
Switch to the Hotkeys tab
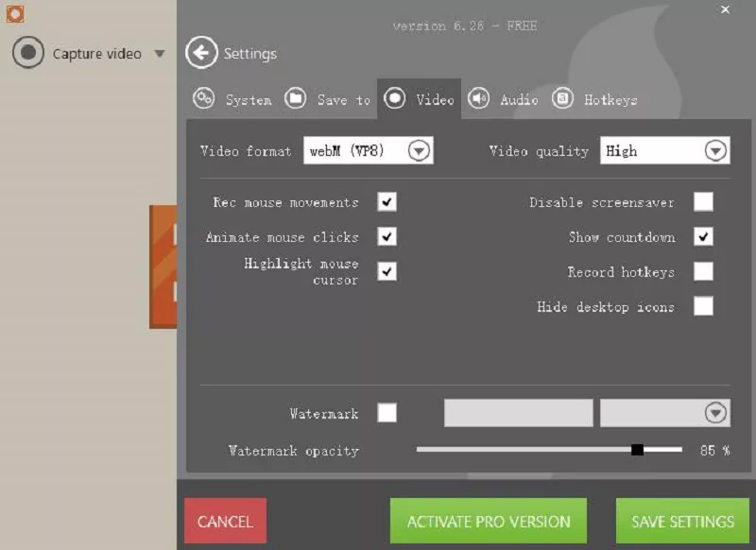click(x=610, y=99)
